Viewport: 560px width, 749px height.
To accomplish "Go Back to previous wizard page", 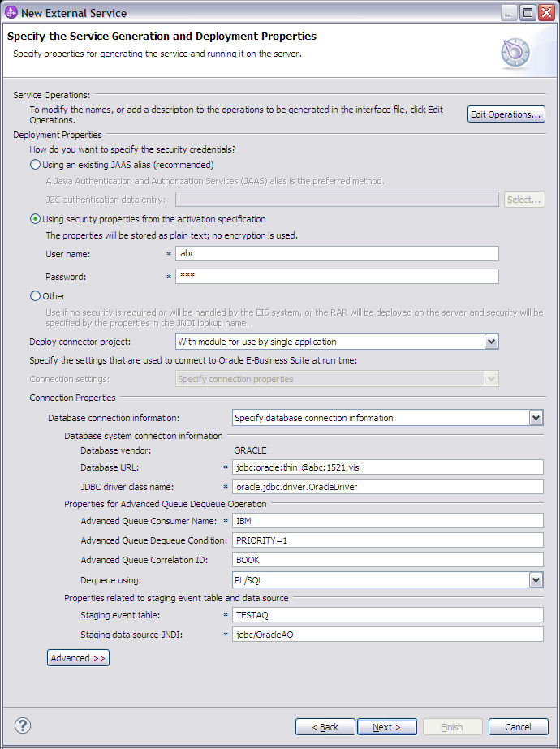I will pos(325,727).
